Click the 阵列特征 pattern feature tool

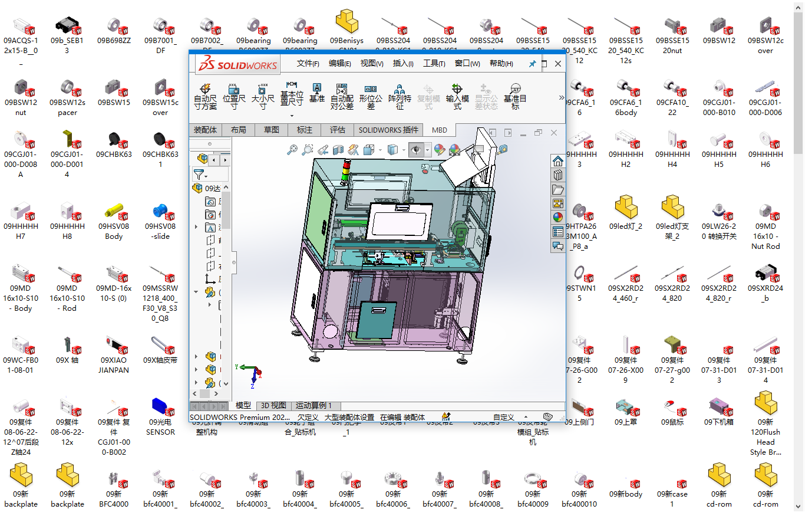pos(400,96)
